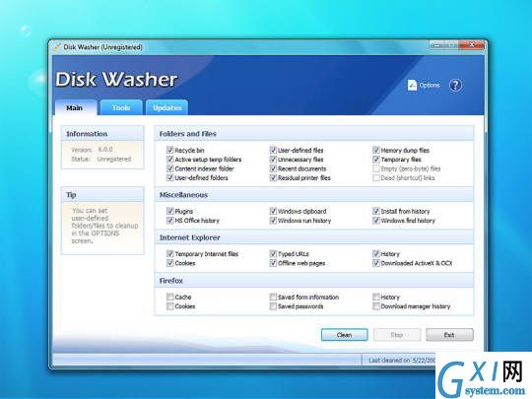Click the Disk Washer title bar icon
Image resolution: width=532 pixels, height=399 pixels.
coord(57,47)
